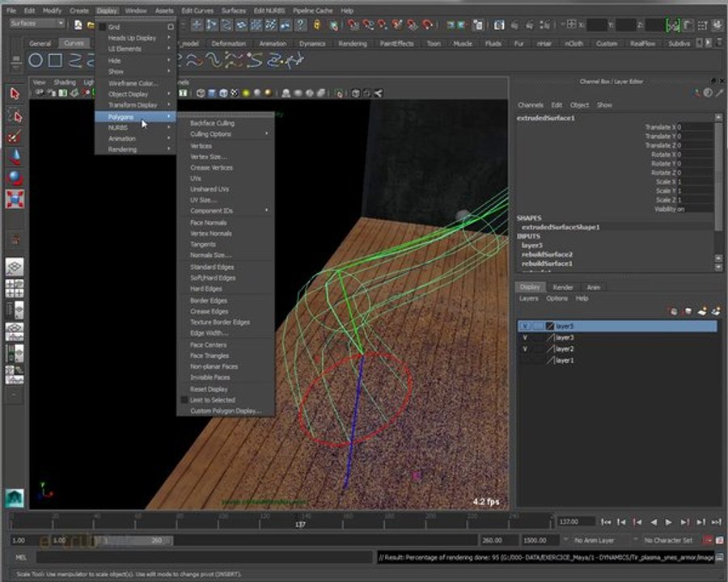Choose Backface Culling menu item
Image resolution: width=728 pixels, height=582 pixels.
tap(226, 123)
